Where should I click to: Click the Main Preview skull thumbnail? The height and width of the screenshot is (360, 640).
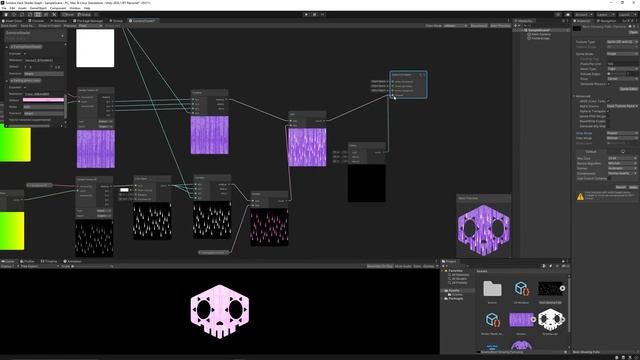click(x=484, y=230)
